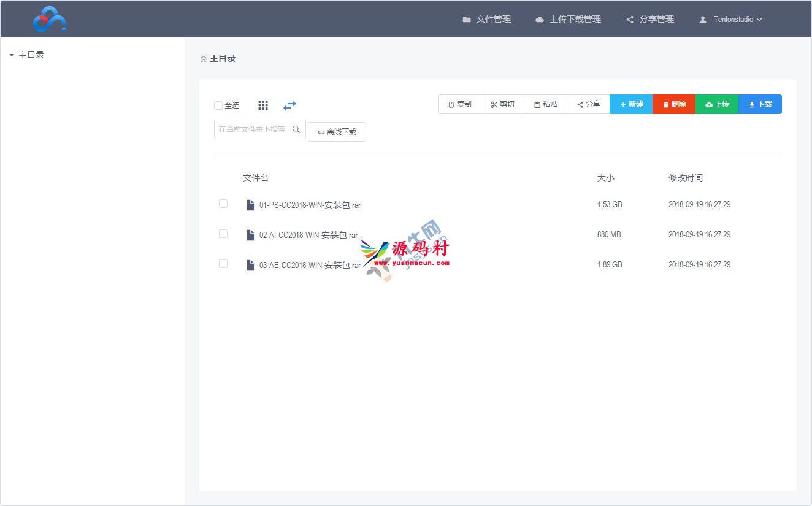Click the home icon in breadcrumb
This screenshot has height=506, width=812.
tap(204, 59)
